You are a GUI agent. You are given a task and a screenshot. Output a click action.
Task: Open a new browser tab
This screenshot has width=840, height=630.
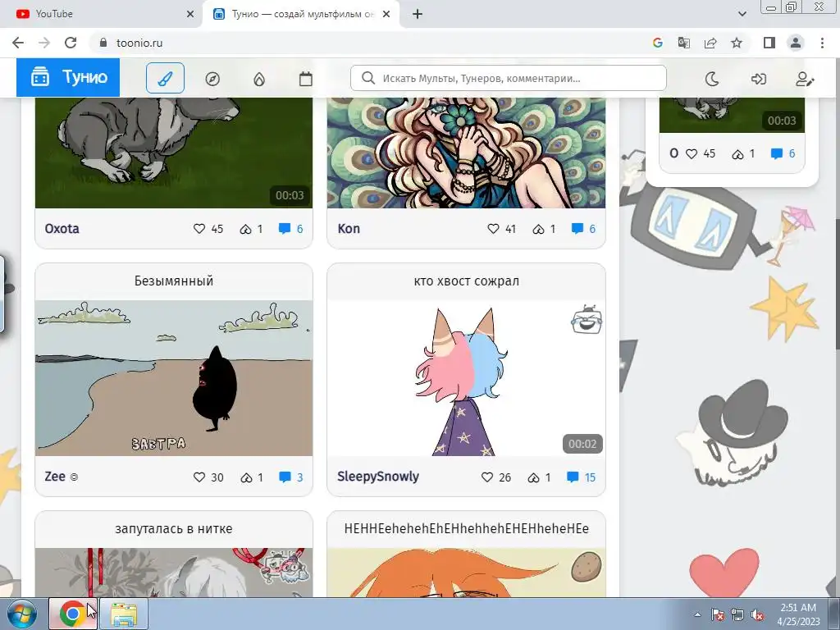(x=418, y=14)
